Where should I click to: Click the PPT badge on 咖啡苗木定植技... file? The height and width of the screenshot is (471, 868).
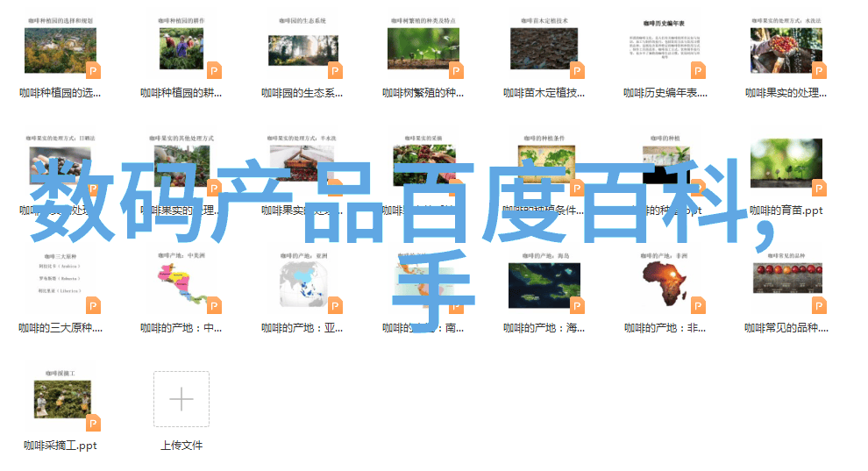tap(577, 70)
